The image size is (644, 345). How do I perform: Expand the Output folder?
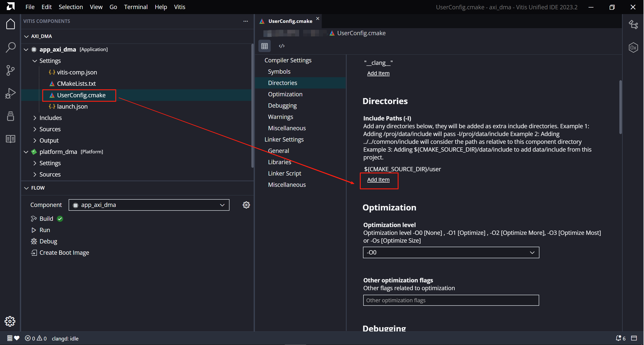click(x=35, y=141)
